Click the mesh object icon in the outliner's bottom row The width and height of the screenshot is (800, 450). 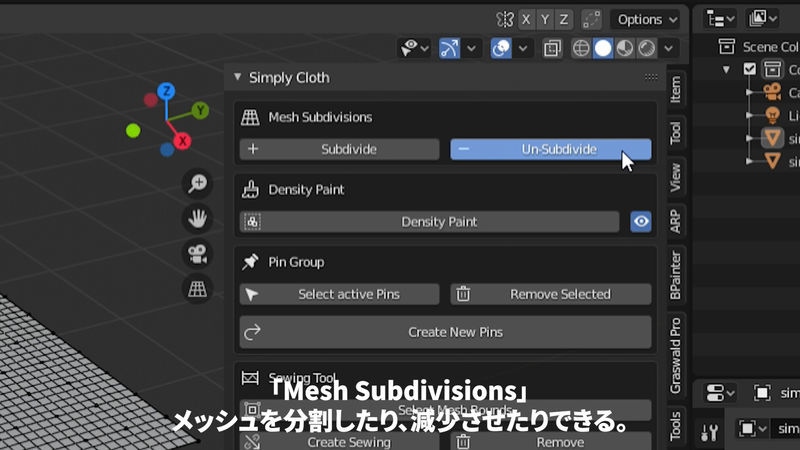click(x=772, y=161)
